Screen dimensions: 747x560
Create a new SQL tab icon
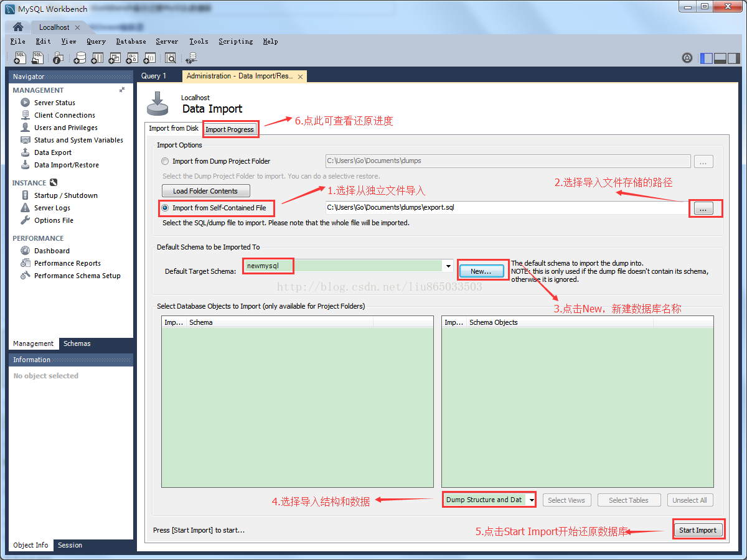click(x=21, y=58)
